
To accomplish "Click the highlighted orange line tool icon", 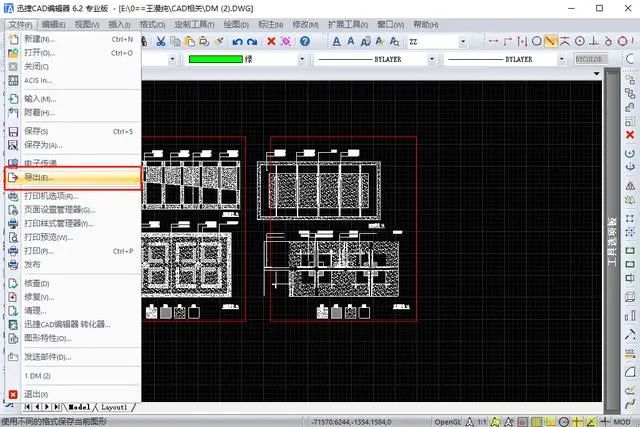I will 551,41.
